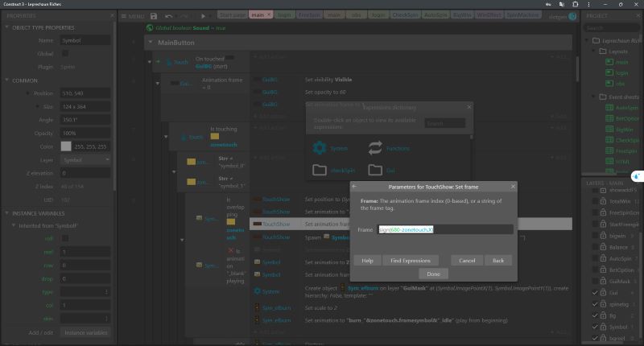The height and width of the screenshot is (346, 644).
Task: Toggle visibility of the Bg layer
Action: coord(595,315)
